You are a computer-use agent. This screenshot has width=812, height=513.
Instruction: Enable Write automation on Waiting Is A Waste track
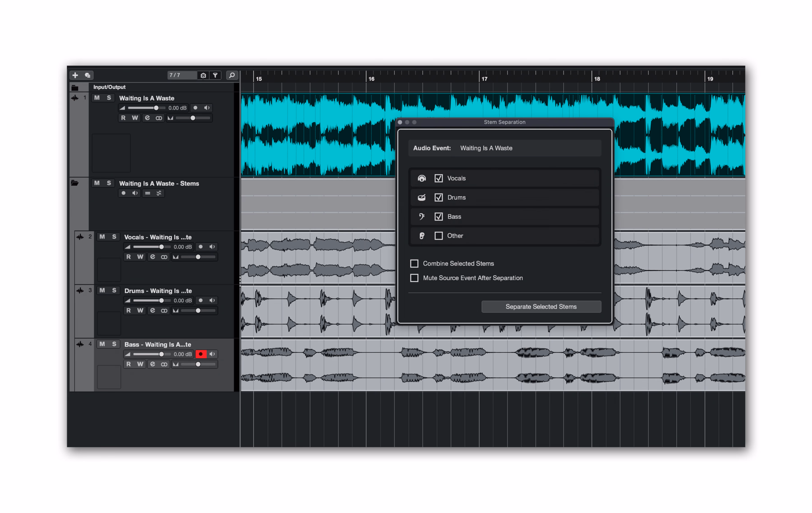[135, 118]
